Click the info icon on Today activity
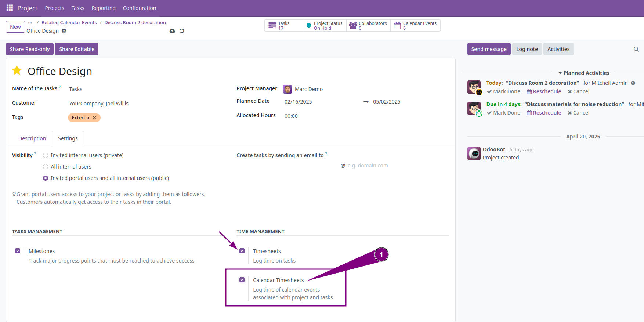Image resolution: width=644 pixels, height=322 pixels. pos(633,83)
